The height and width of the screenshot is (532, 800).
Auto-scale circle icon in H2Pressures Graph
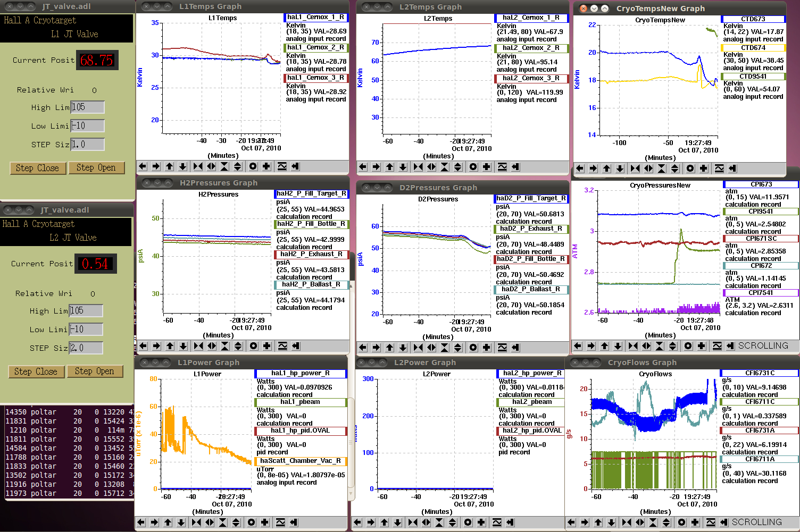coord(254,346)
